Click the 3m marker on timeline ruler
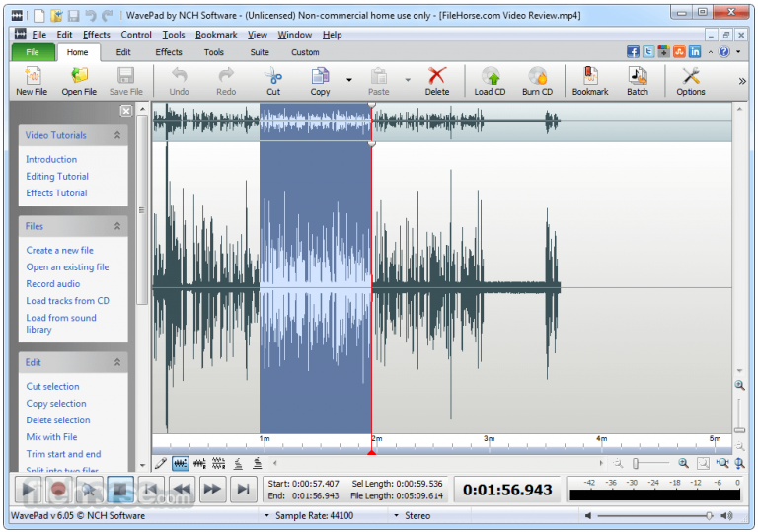758x532 pixels. [x=489, y=438]
